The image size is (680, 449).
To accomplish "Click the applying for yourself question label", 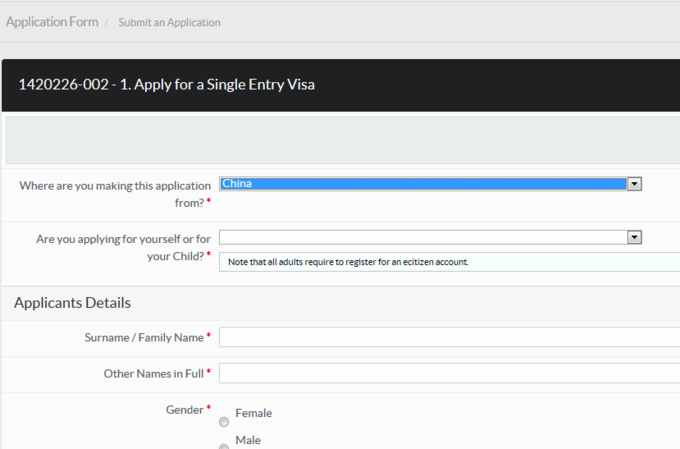I will coord(123,247).
